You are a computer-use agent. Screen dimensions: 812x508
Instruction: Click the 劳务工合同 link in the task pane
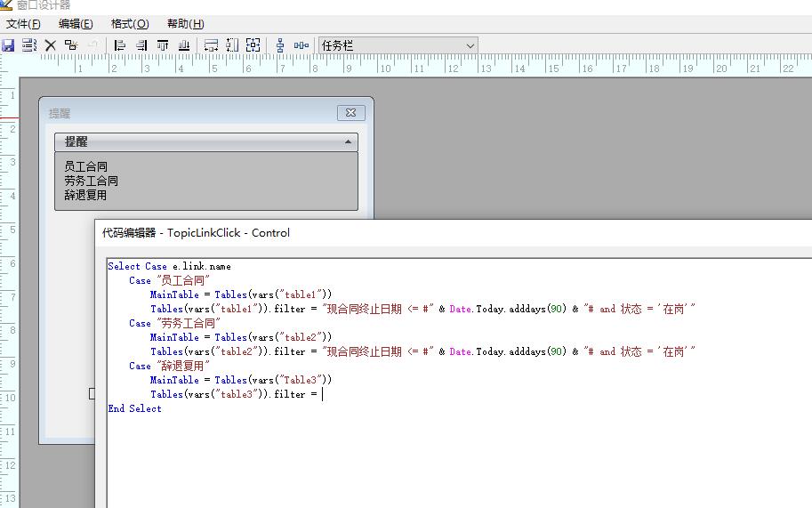(91, 181)
